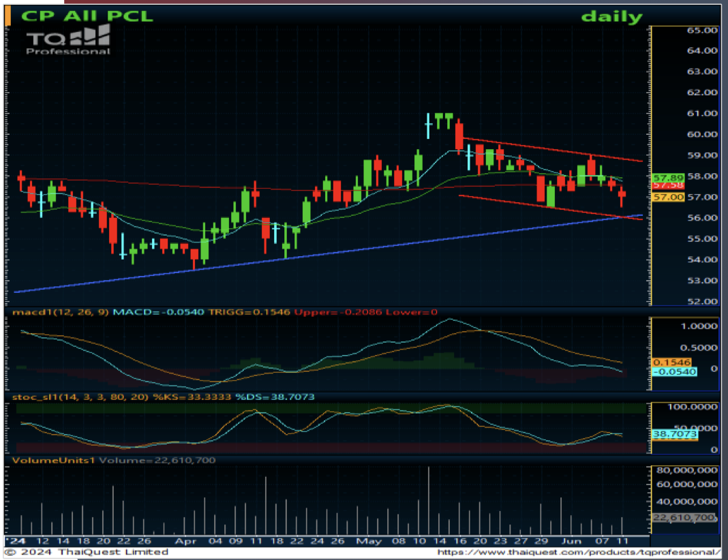Click the 40,000,000 volume axis label
728x560 pixels.
pyautogui.click(x=687, y=501)
